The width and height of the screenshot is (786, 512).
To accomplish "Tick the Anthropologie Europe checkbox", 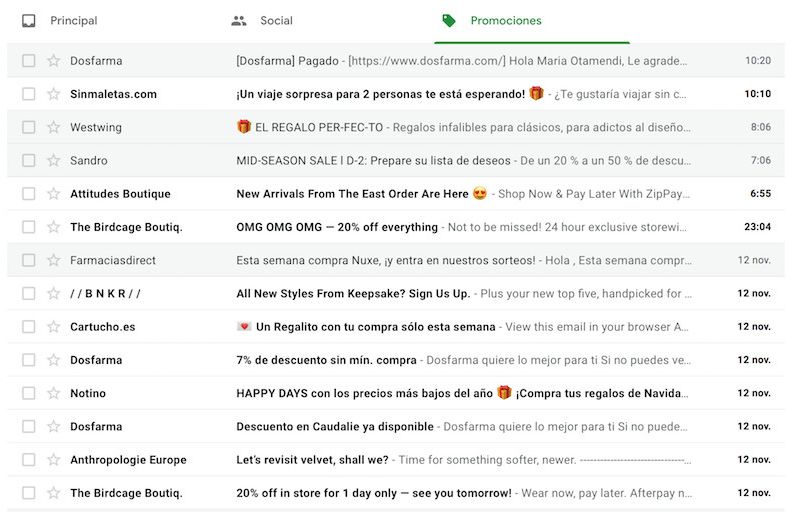I will pos(29,459).
